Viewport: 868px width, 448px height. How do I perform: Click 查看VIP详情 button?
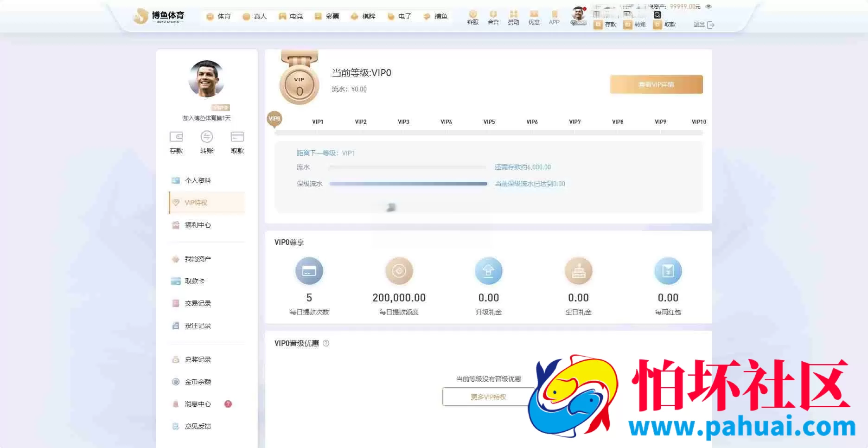click(x=656, y=84)
